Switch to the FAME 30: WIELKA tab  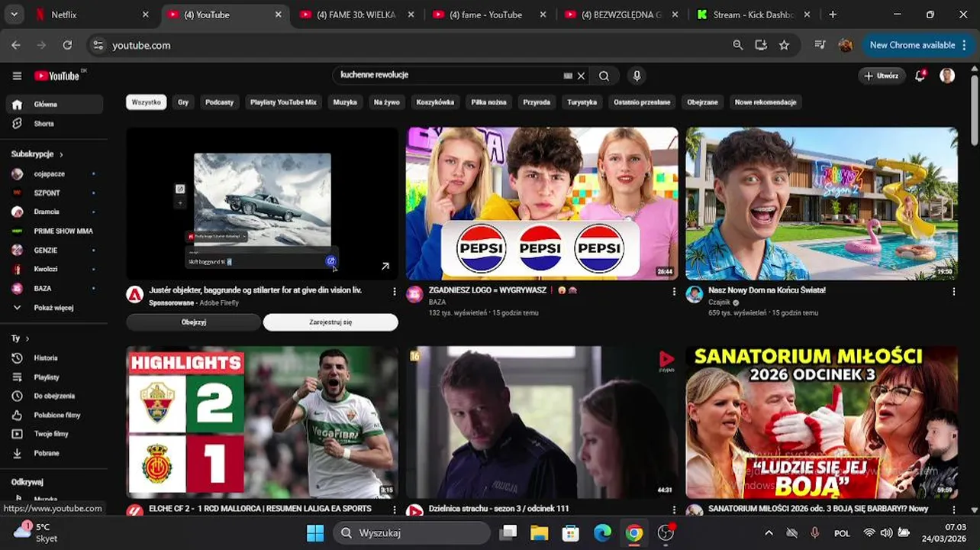pos(357,15)
